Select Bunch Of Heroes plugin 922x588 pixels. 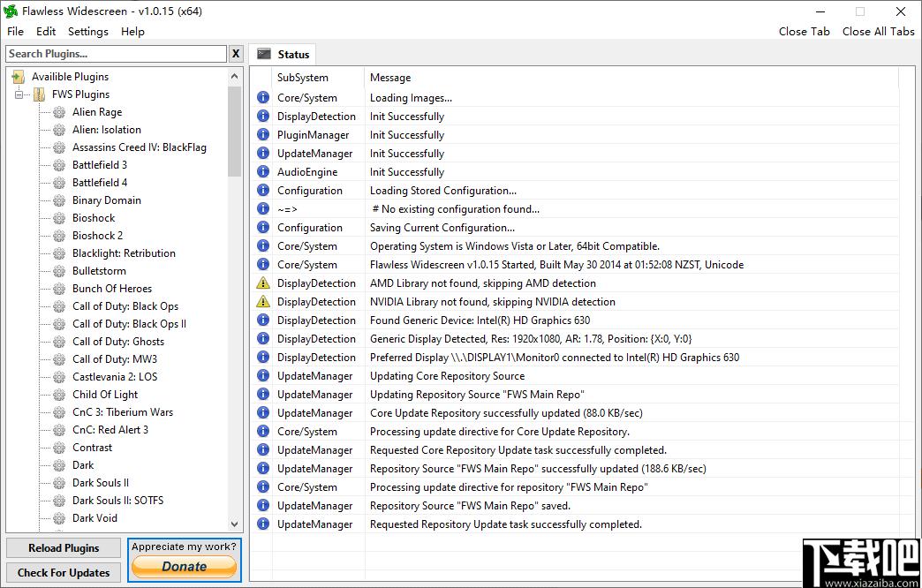[112, 289]
